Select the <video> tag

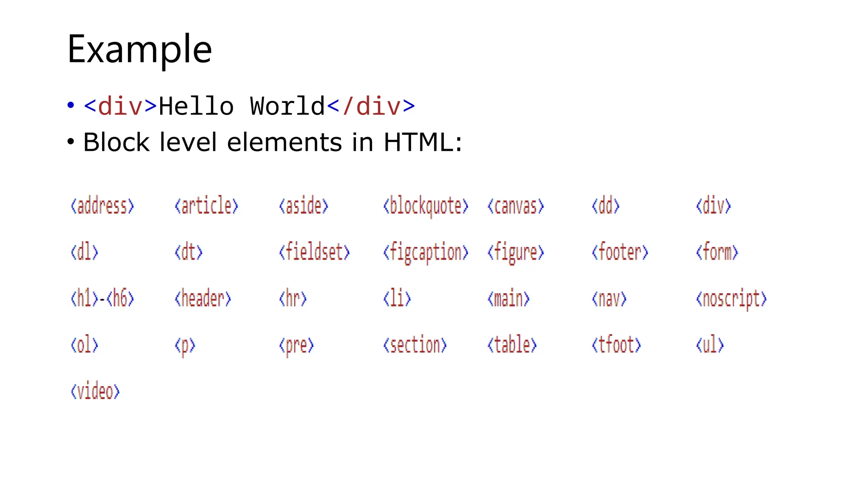[x=95, y=391]
